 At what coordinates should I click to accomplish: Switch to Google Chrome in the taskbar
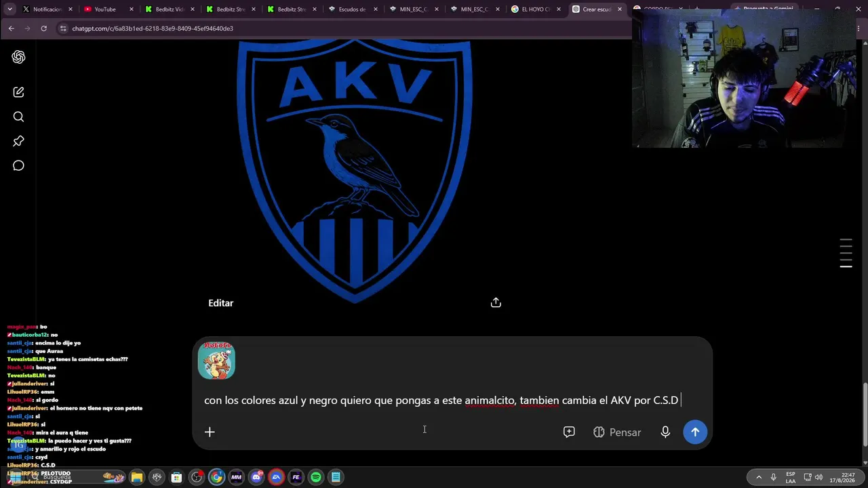[x=216, y=477]
